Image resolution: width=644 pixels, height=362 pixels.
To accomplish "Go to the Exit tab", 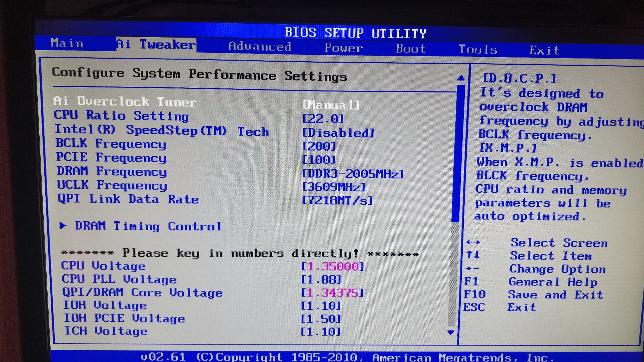I will point(544,50).
